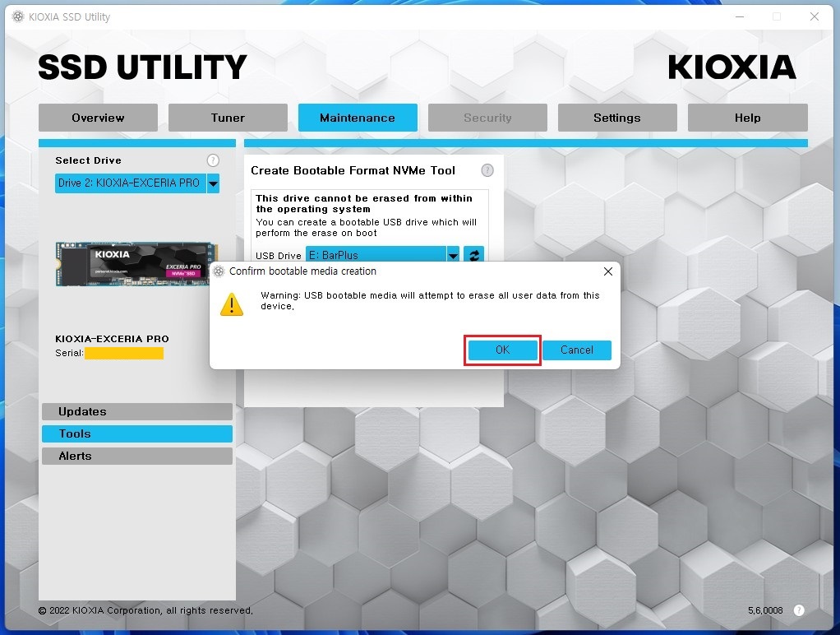Click the yellow-masked serial number field
This screenshot has width=840, height=635.
tap(124, 353)
